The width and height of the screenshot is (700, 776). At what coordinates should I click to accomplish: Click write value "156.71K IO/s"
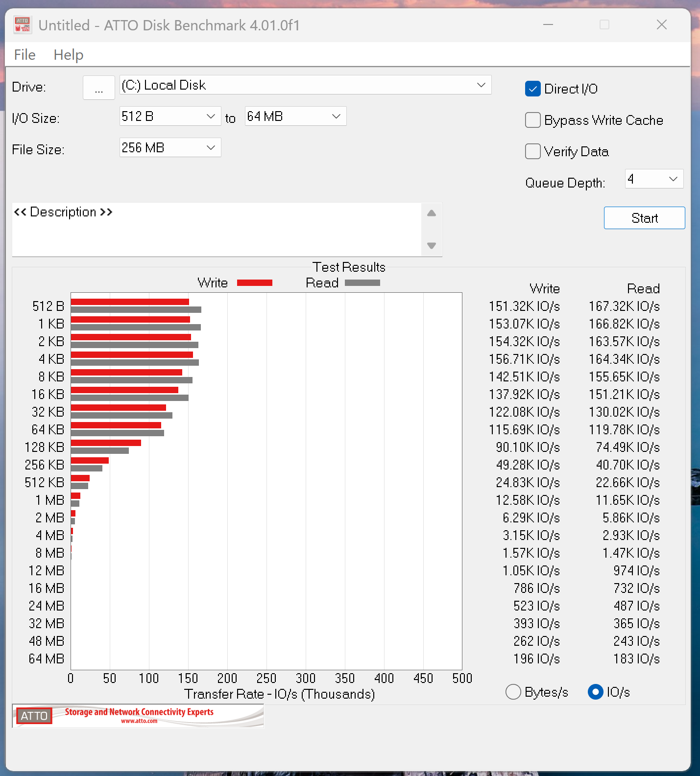524,359
